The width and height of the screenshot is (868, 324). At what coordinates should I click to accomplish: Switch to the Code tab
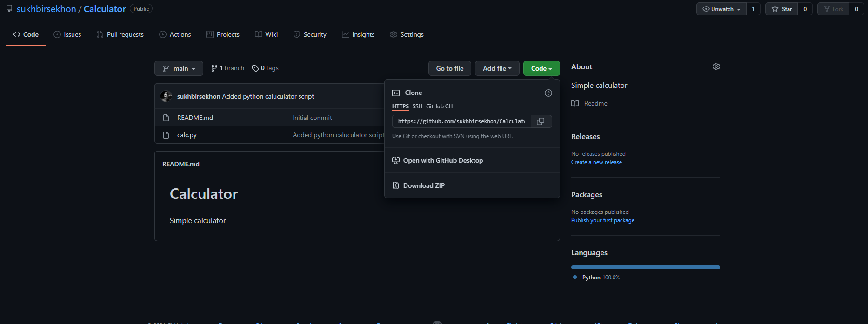26,34
